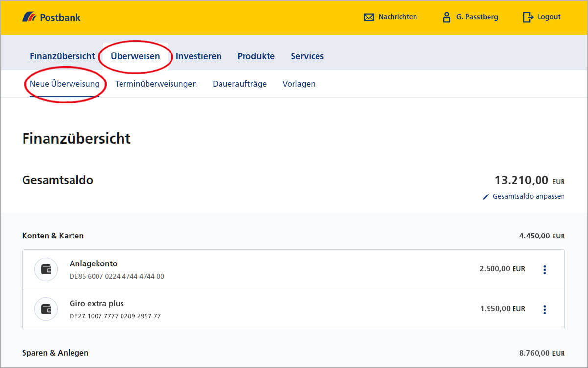Click the 4.450,00 EUR subtotal
This screenshot has height=368, width=588.
pyautogui.click(x=542, y=236)
